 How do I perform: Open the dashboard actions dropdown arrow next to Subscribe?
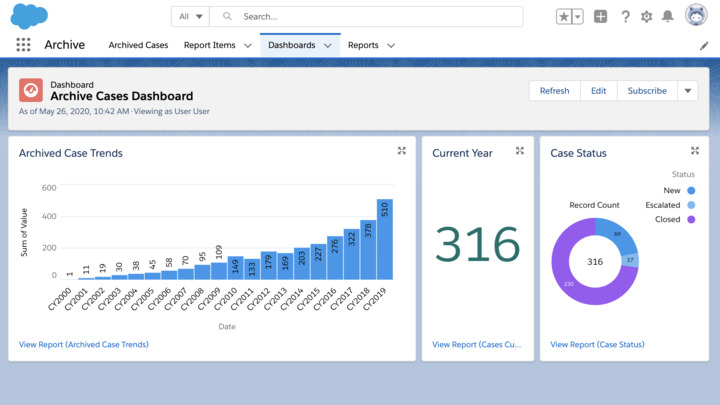[x=687, y=91]
